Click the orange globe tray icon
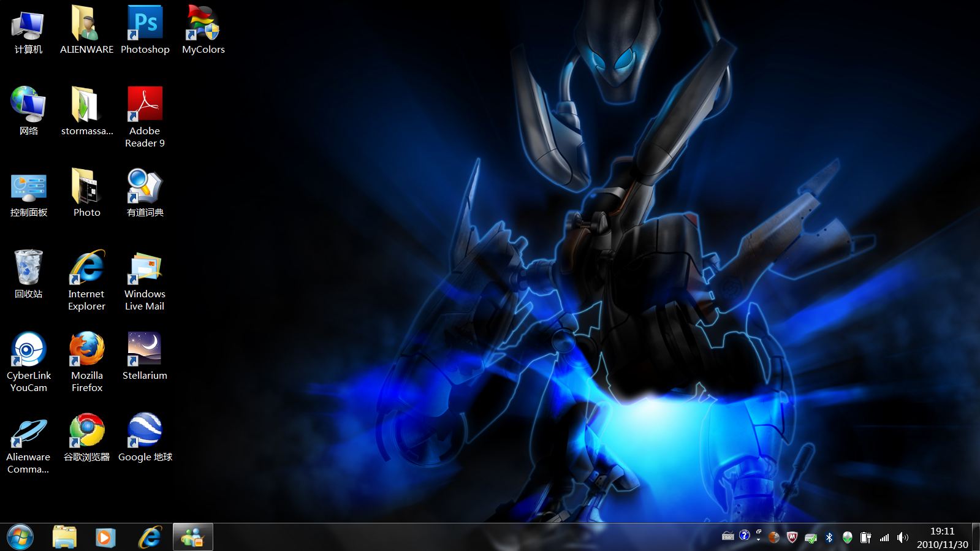This screenshot has width=980, height=551. 774,538
